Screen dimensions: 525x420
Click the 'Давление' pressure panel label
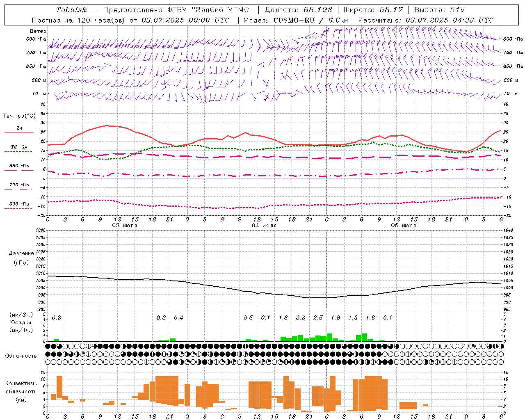coord(21,253)
